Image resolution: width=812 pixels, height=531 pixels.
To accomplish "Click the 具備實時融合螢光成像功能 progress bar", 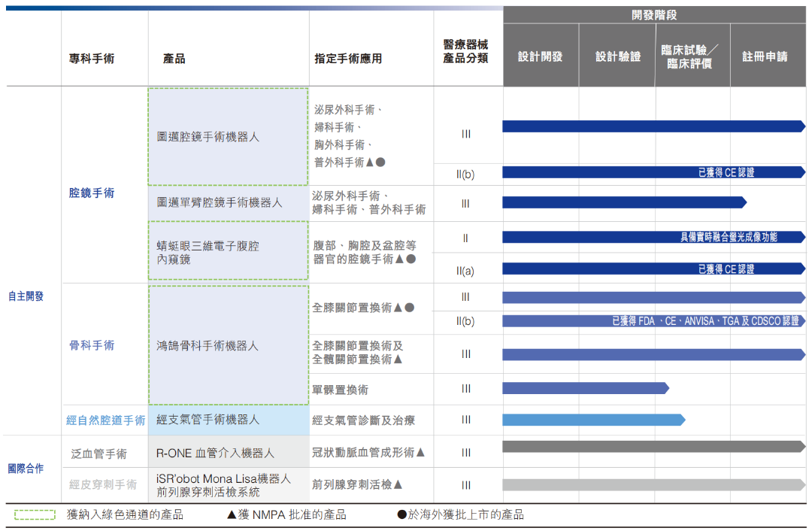I will pyautogui.click(x=653, y=237).
